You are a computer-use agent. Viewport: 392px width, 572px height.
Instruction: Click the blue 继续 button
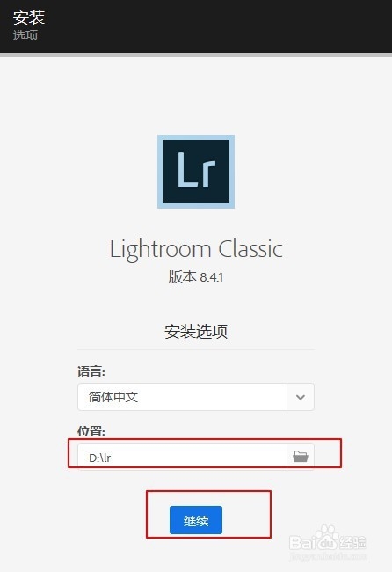tap(196, 520)
